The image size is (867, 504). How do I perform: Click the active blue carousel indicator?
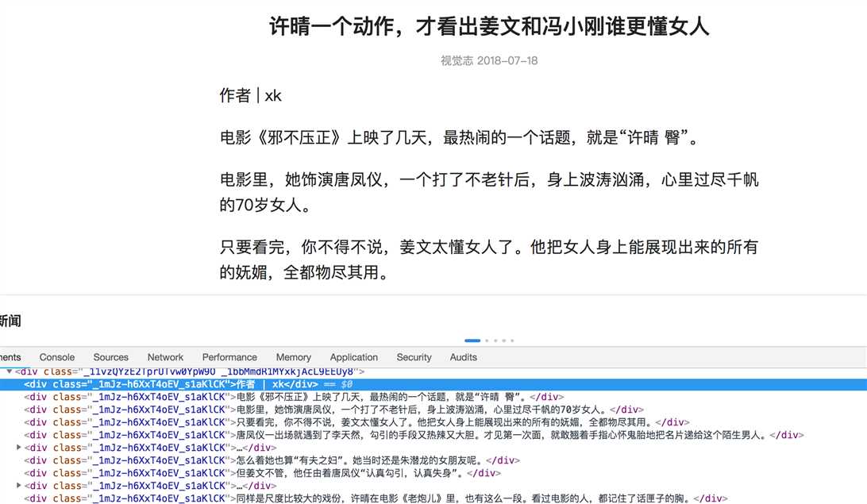(472, 340)
